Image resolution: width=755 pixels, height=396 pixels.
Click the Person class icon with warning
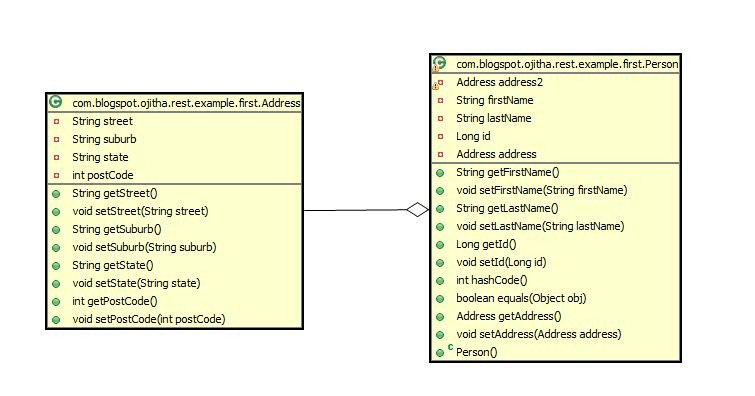pos(439,64)
